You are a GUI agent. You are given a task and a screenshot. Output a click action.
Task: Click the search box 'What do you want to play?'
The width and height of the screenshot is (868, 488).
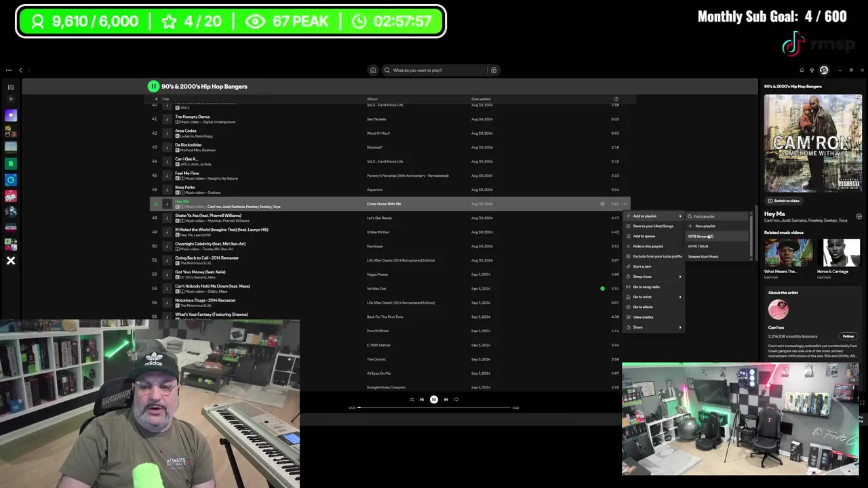pos(434,70)
